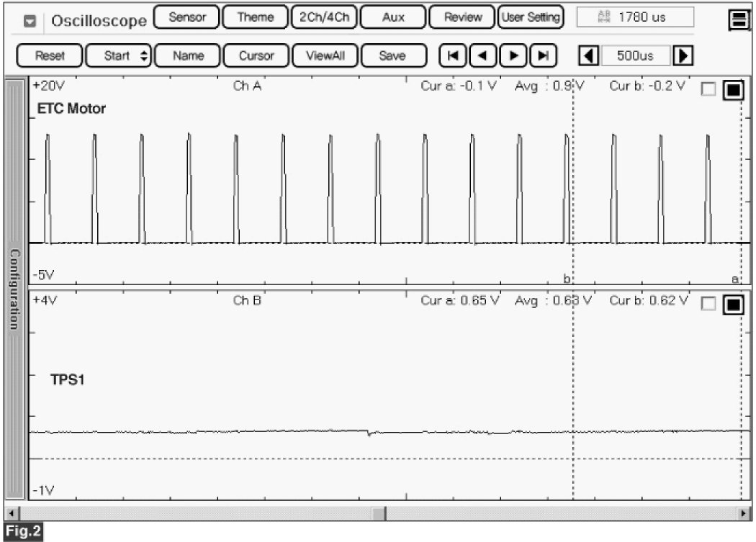Click the 1780 us cursor time field
The height and width of the screenshot is (542, 756).
click(636, 17)
